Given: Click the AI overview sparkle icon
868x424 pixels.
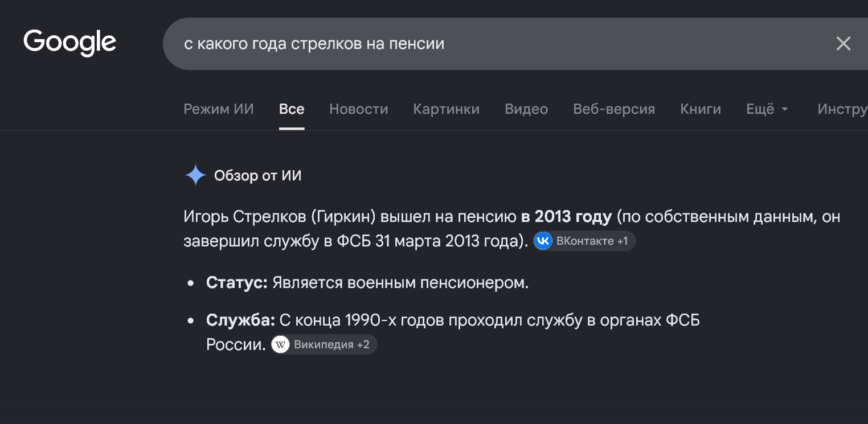Looking at the screenshot, I should (x=195, y=175).
